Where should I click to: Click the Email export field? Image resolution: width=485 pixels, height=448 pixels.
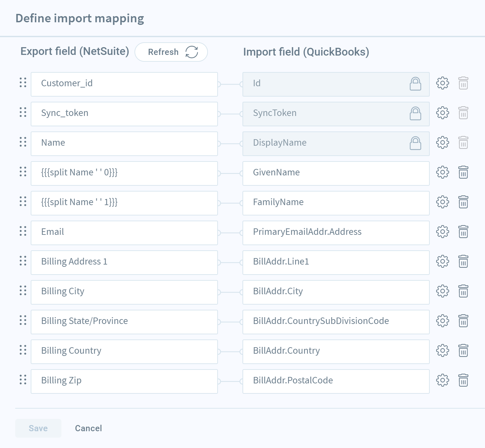[124, 233]
